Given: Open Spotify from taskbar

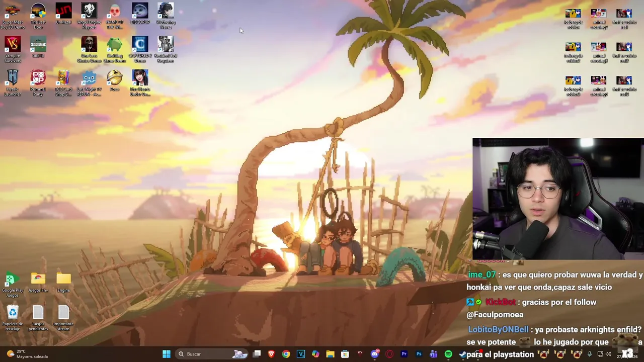Looking at the screenshot, I should (x=448, y=354).
